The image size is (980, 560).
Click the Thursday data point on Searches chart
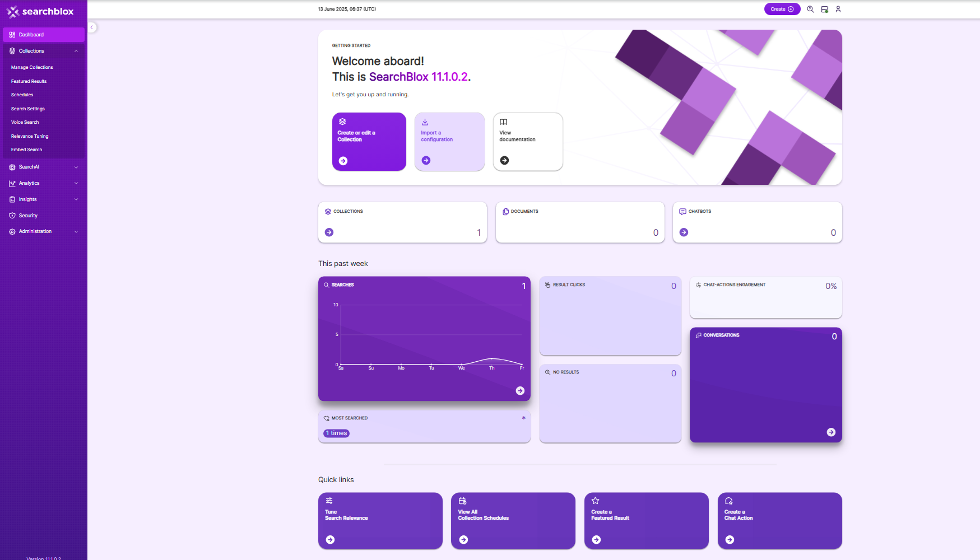[491, 358]
